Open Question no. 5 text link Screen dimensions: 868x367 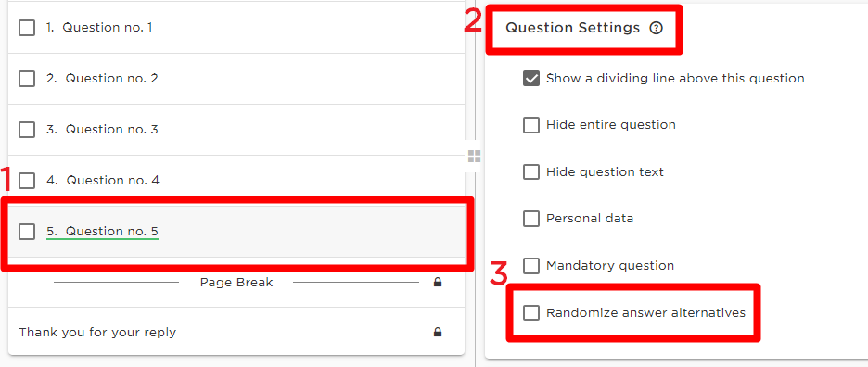[x=102, y=232]
